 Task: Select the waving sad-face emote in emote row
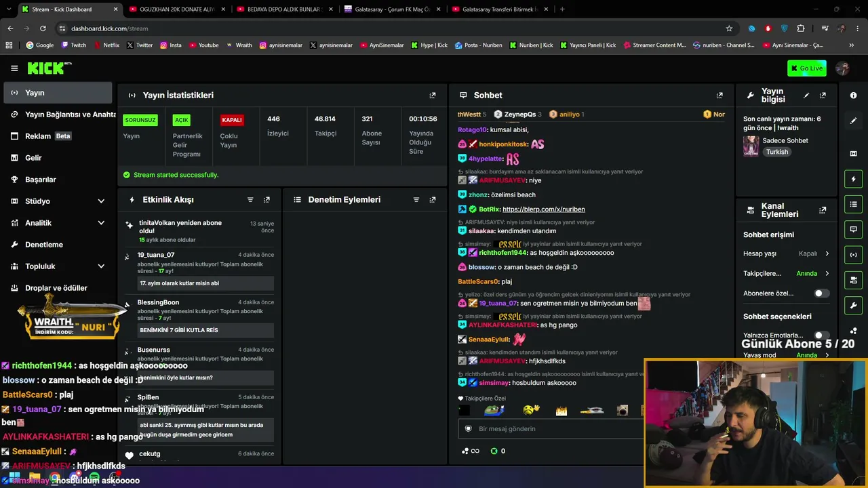coord(532,410)
